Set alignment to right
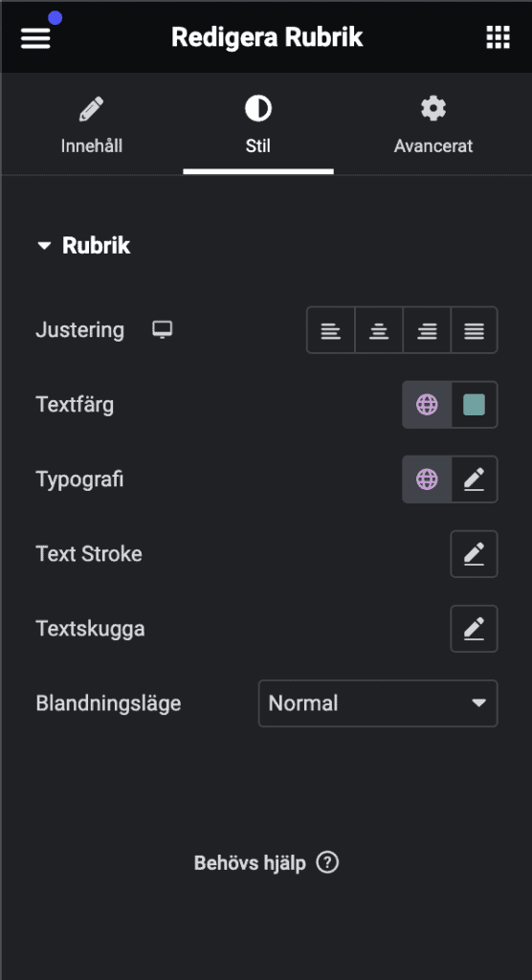The height and width of the screenshot is (980, 532). tap(427, 330)
